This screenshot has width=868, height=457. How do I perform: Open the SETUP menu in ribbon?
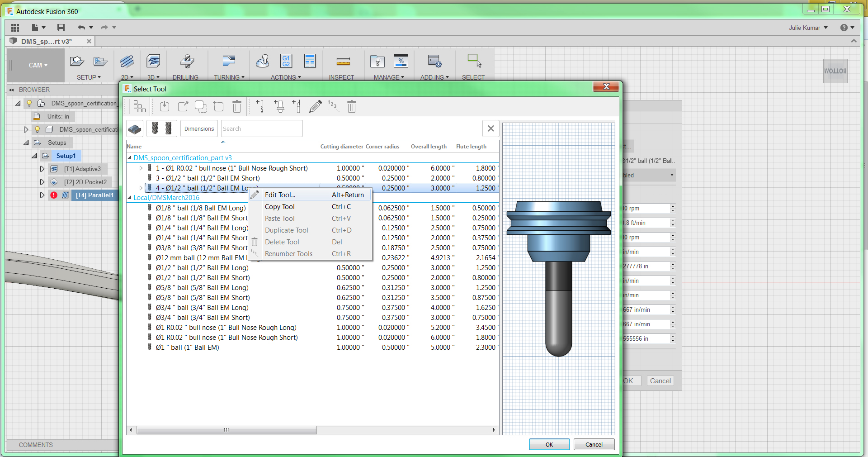tap(89, 77)
